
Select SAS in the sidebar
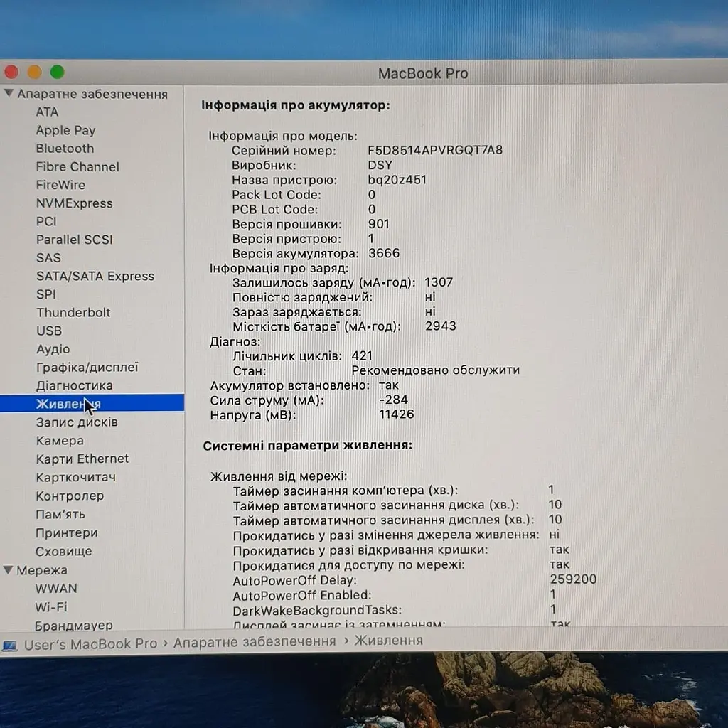(49, 257)
